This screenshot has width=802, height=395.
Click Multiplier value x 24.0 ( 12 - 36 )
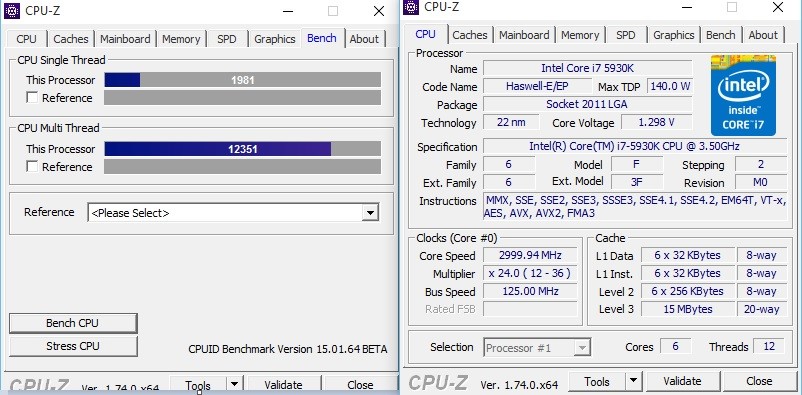coord(530,273)
